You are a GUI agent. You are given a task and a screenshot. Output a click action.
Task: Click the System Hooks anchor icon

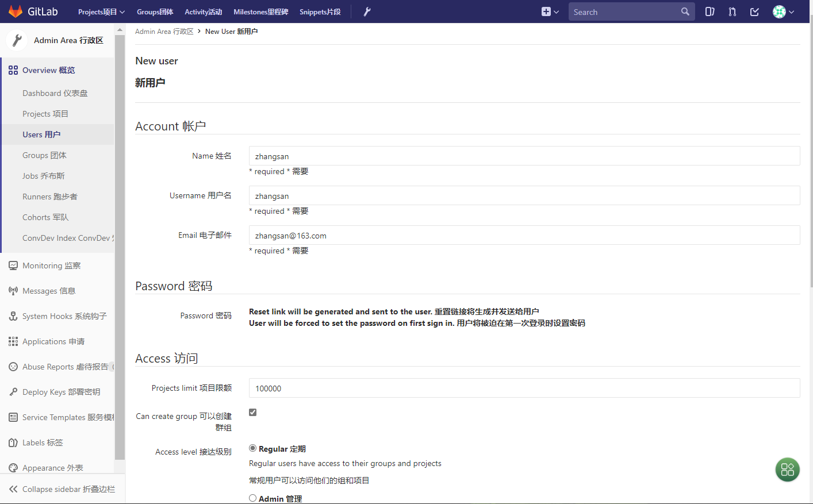[x=13, y=316]
